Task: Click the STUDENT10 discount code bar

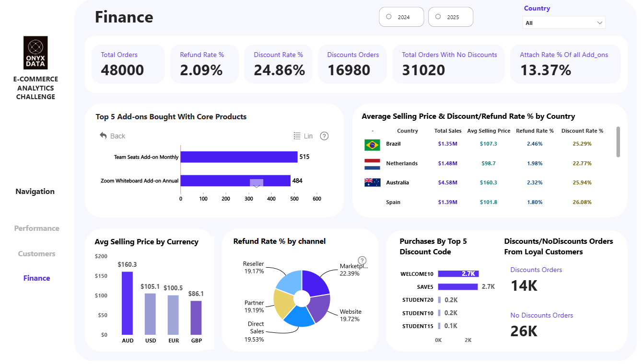Action: tap(440, 313)
